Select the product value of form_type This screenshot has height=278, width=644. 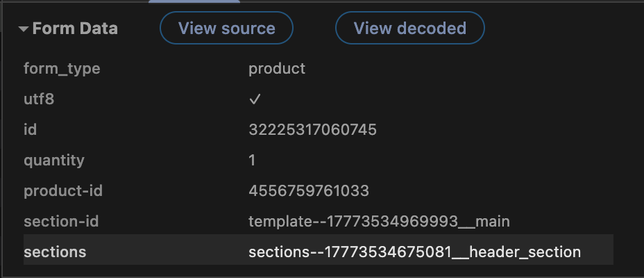(277, 69)
